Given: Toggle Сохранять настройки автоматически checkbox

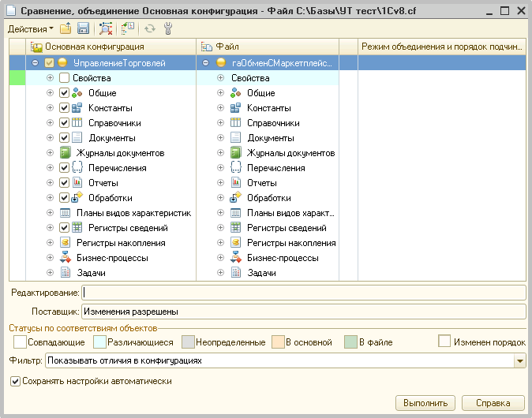Looking at the screenshot, I should click(15, 381).
